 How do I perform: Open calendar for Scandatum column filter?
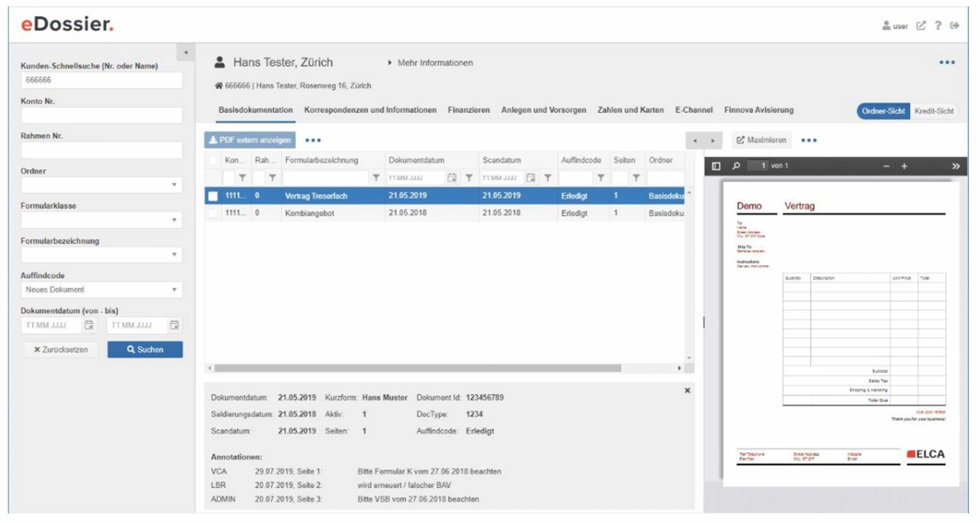click(531, 177)
